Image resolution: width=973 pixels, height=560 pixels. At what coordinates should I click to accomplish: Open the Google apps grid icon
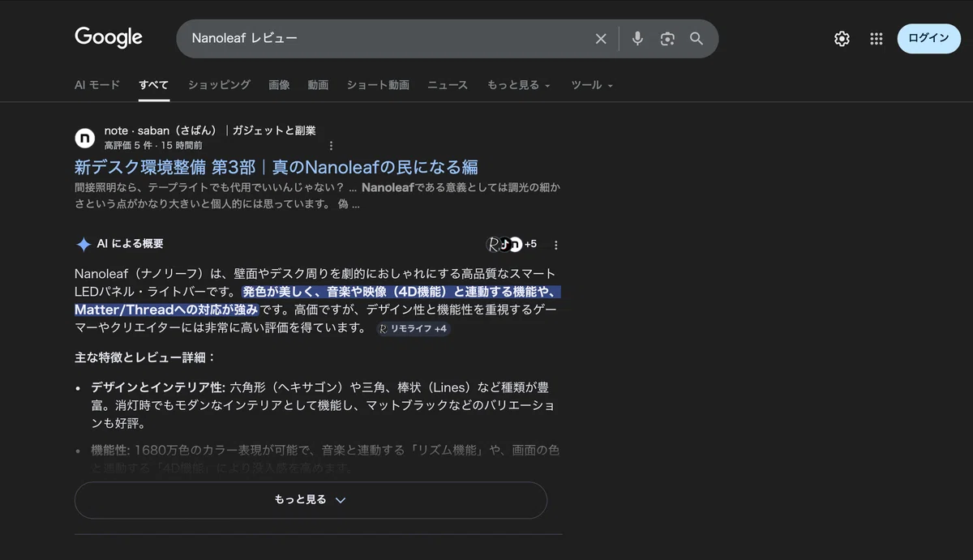click(876, 39)
